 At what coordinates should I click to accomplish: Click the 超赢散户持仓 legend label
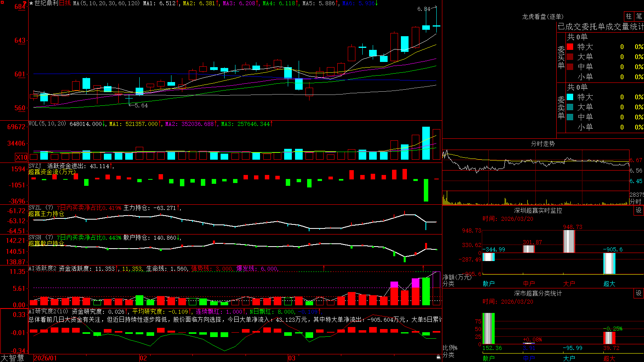pyautogui.click(x=46, y=243)
